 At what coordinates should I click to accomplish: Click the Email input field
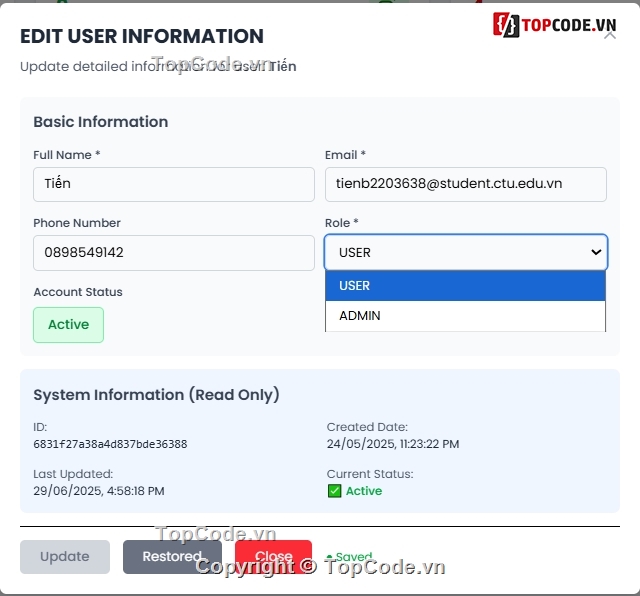coord(466,184)
